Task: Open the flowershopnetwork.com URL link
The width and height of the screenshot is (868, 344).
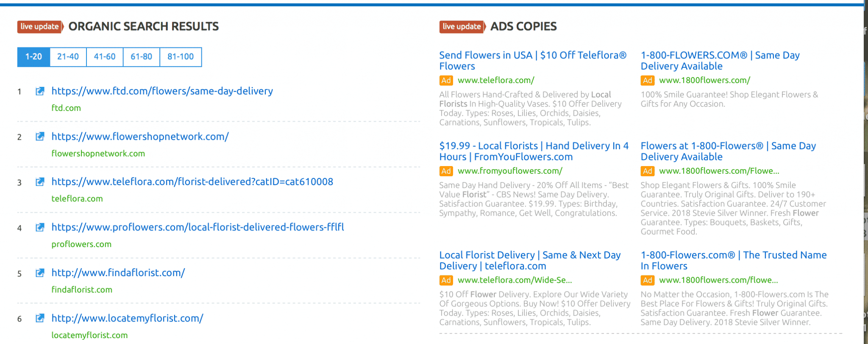Action: pos(140,136)
